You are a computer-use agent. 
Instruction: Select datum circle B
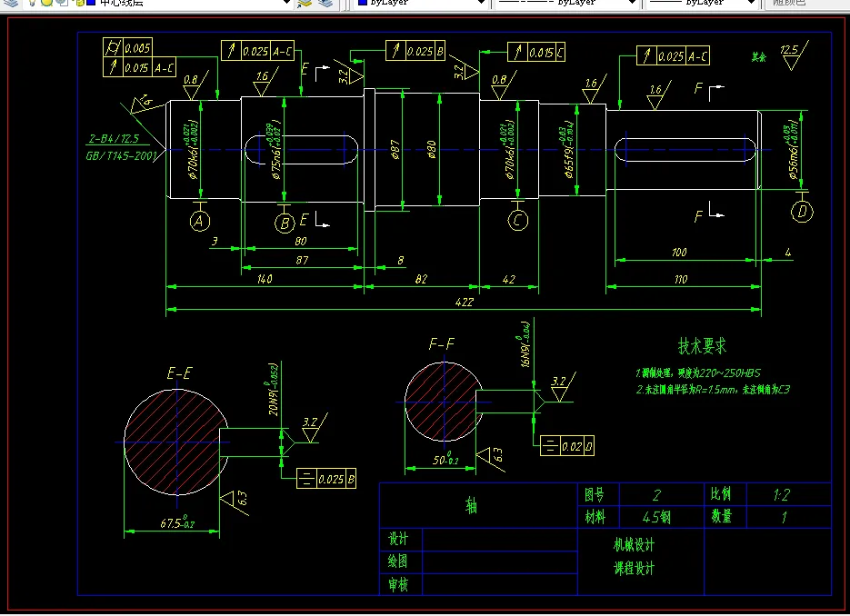[285, 223]
